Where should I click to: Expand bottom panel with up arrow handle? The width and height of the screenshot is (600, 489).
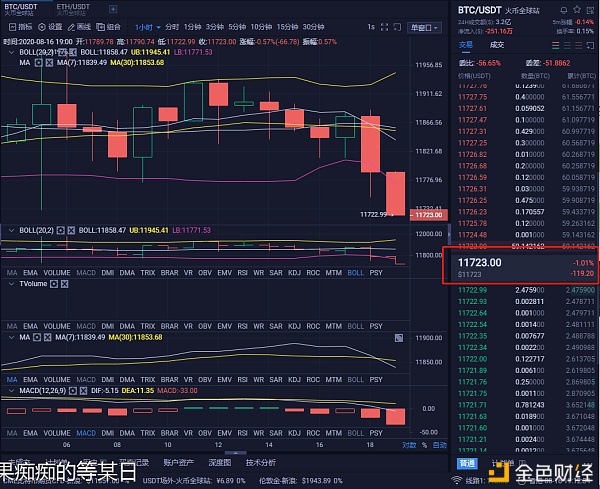pyautogui.click(x=235, y=453)
